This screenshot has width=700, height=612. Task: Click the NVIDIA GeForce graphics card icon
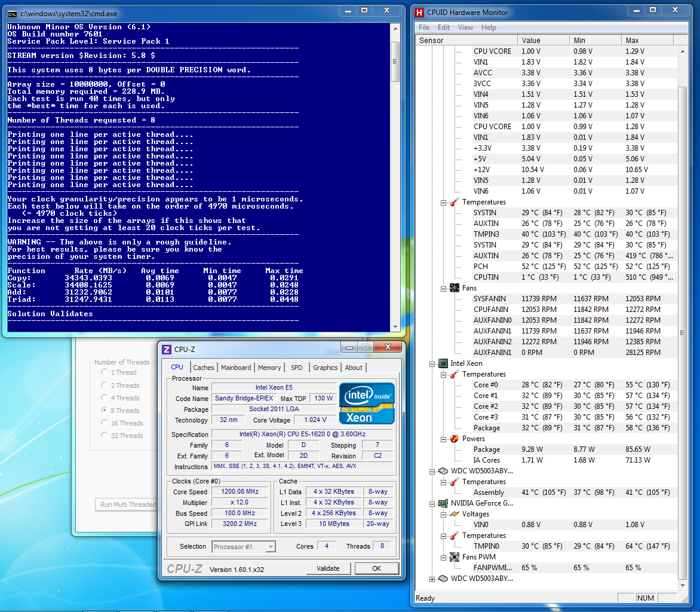(x=443, y=503)
